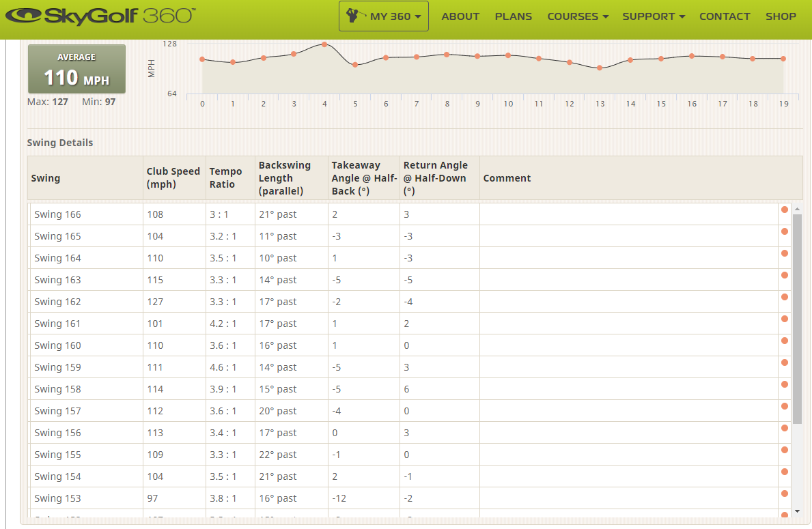Click the chart data point above x-axis 5
This screenshot has height=529, width=812.
(x=354, y=65)
